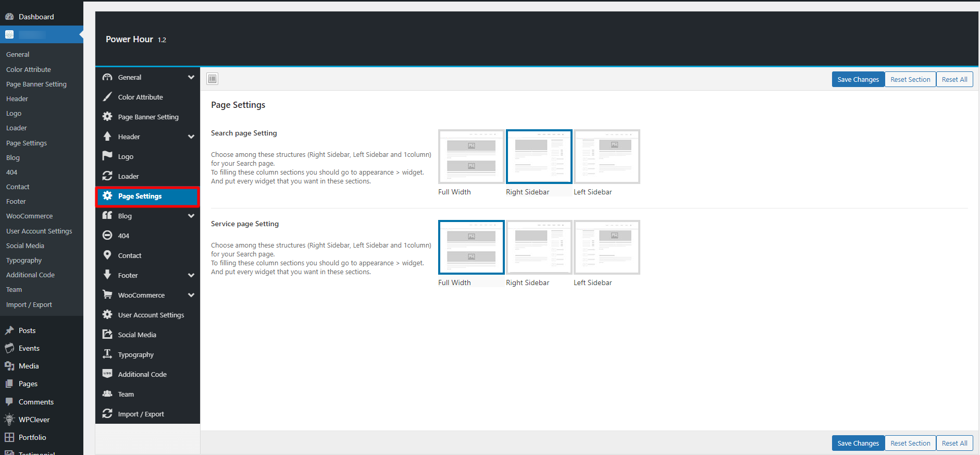Expand the Footer section chevron
Screen dimensions: 980x455
(x=191, y=275)
